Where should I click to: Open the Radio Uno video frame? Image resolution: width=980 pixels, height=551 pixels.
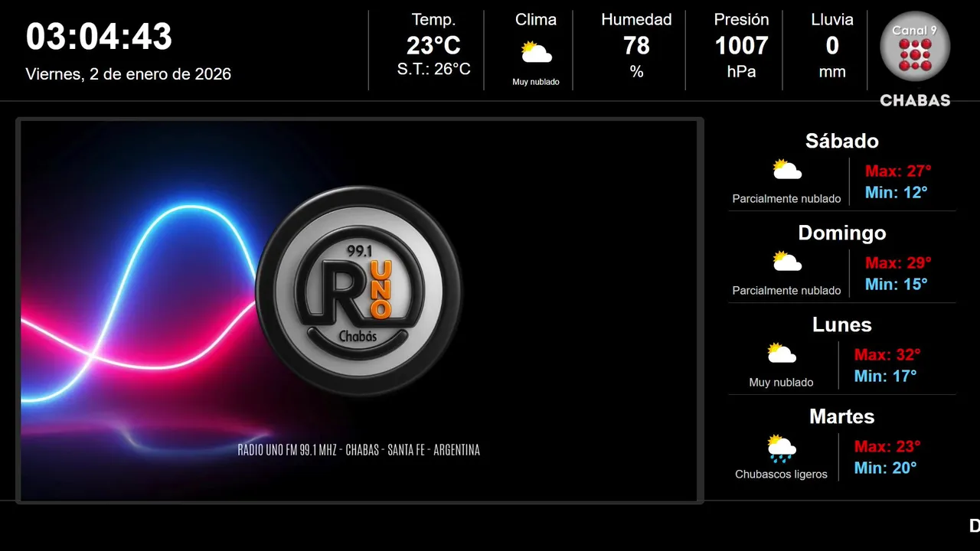(359, 311)
